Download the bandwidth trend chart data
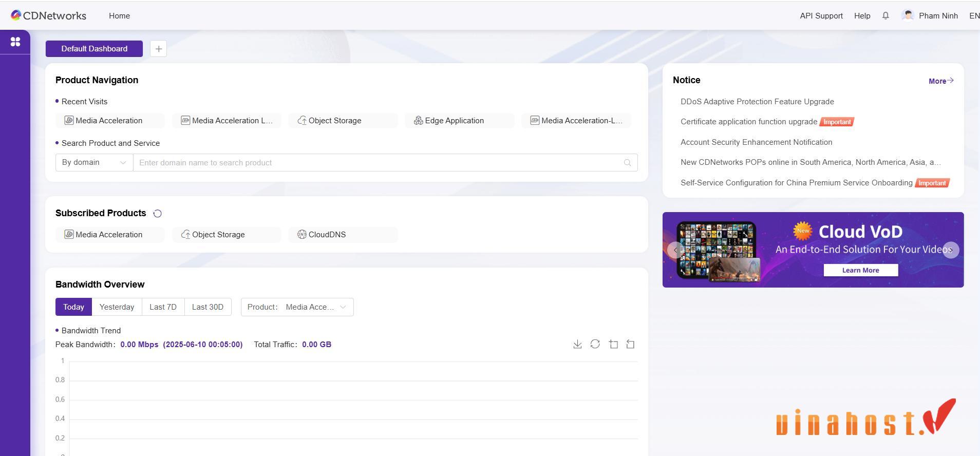Viewport: 980px width, 456px height. [x=577, y=344]
